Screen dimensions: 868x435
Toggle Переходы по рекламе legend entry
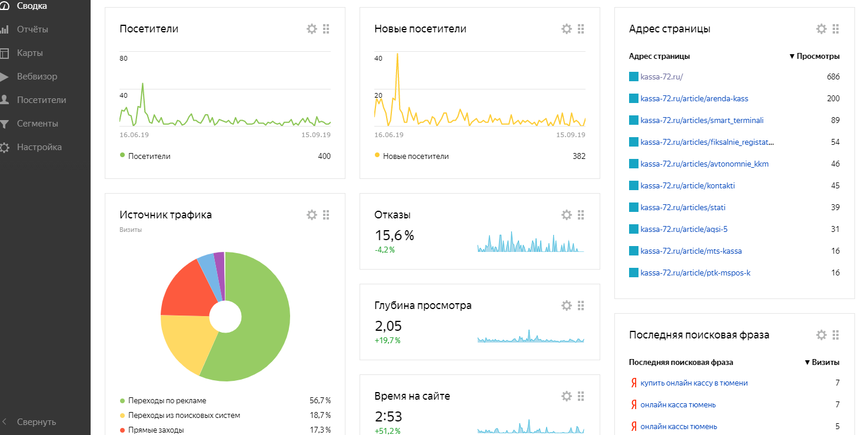point(163,400)
